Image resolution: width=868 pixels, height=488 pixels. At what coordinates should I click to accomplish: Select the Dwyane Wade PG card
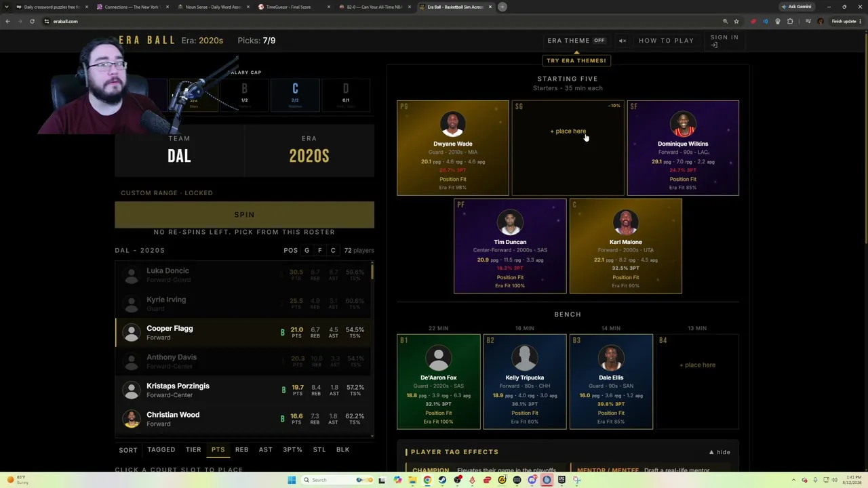(x=452, y=148)
